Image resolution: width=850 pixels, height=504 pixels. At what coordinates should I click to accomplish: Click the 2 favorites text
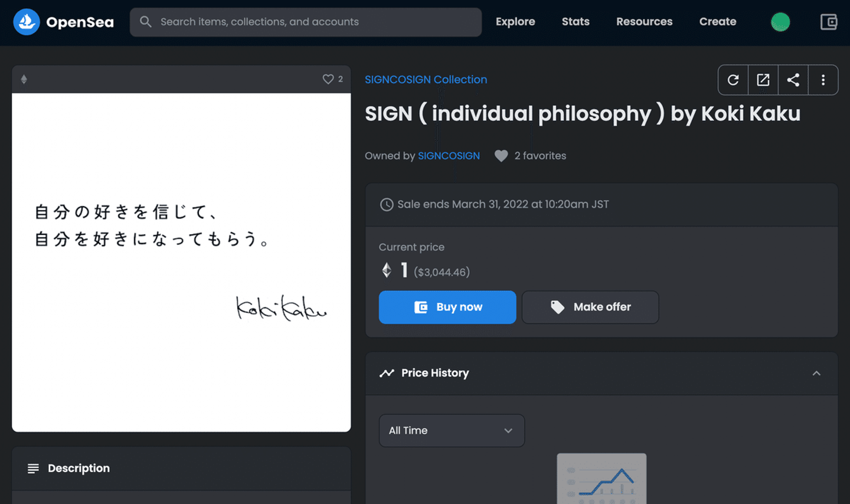[x=540, y=156]
